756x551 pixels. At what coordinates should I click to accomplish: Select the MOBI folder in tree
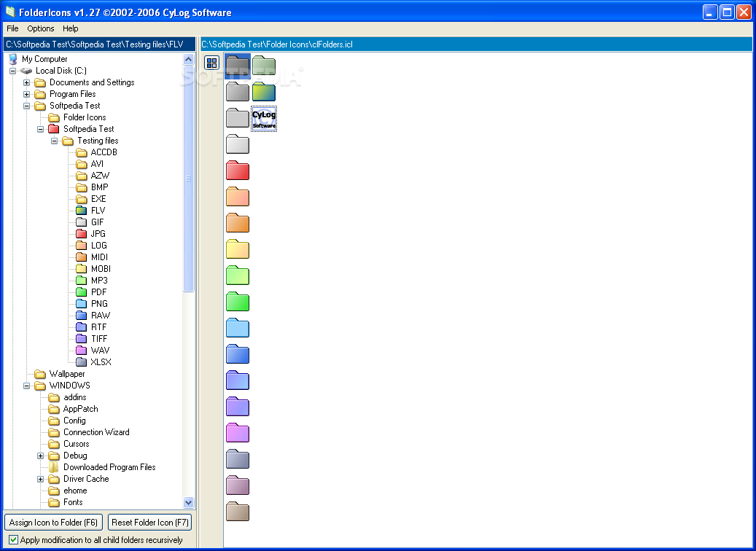[x=101, y=269]
